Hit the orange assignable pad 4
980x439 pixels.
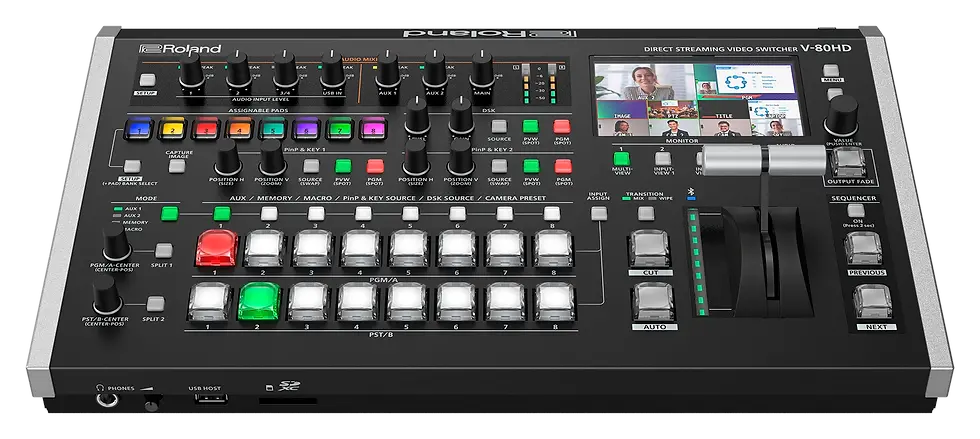point(239,129)
